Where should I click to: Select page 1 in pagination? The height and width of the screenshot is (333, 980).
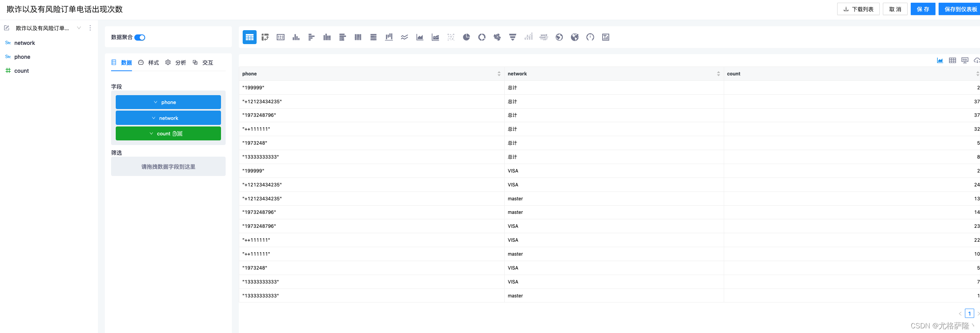click(x=970, y=313)
